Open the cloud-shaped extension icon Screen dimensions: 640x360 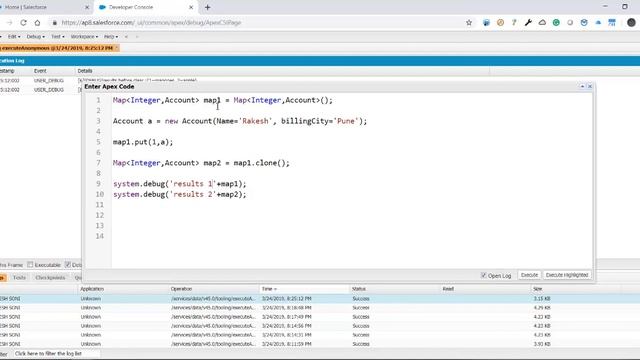coord(542,23)
